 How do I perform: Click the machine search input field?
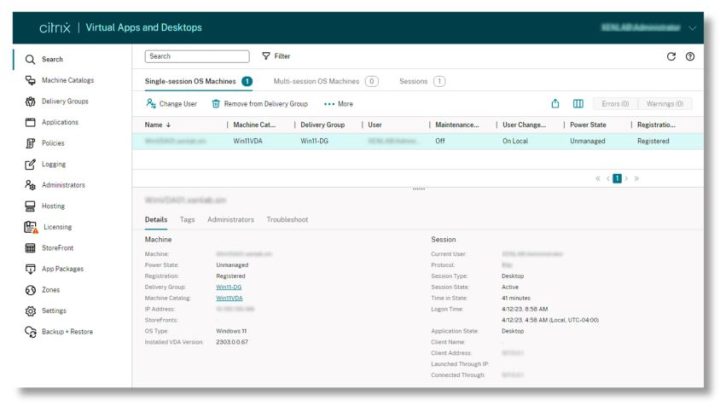pos(197,57)
